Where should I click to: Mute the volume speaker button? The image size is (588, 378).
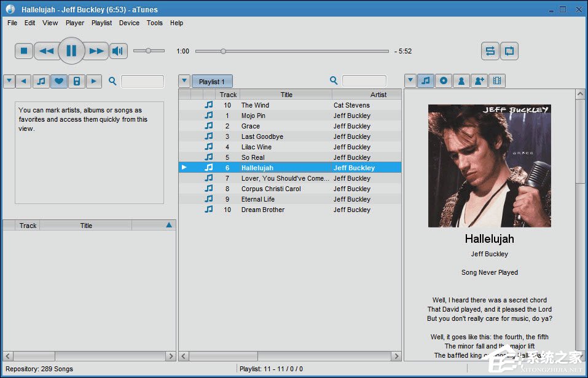tap(118, 51)
